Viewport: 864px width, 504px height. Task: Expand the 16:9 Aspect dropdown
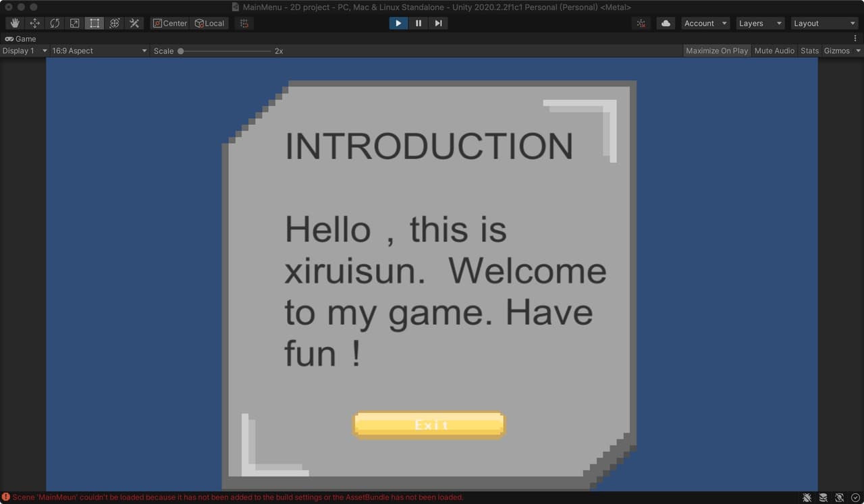pyautogui.click(x=99, y=51)
